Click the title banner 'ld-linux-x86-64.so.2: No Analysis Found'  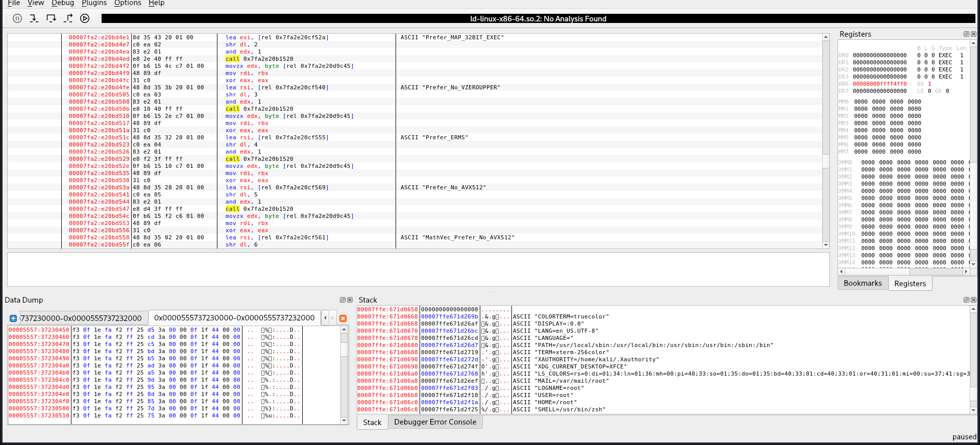pos(538,18)
